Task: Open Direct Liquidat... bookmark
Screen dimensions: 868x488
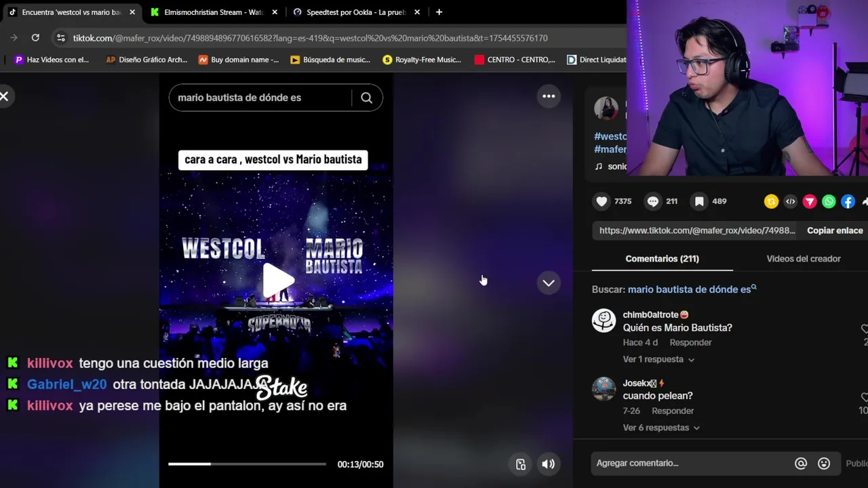Action: (x=597, y=60)
